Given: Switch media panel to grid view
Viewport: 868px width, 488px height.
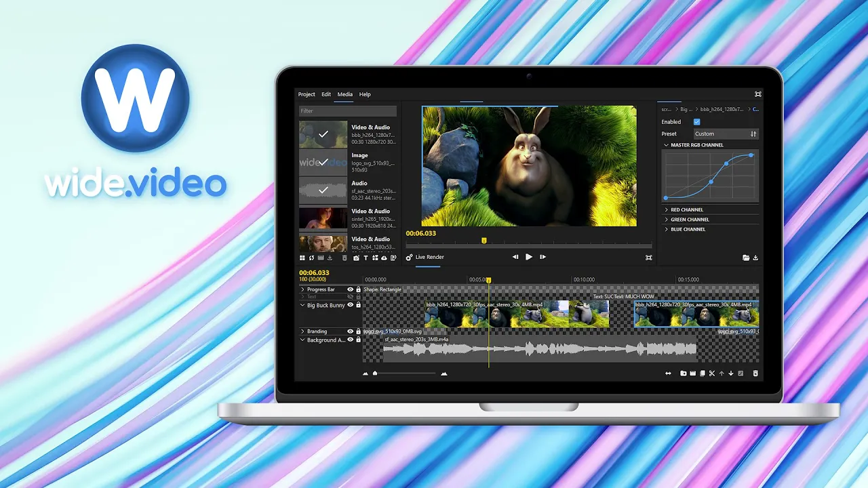Looking at the screenshot, I should (302, 258).
